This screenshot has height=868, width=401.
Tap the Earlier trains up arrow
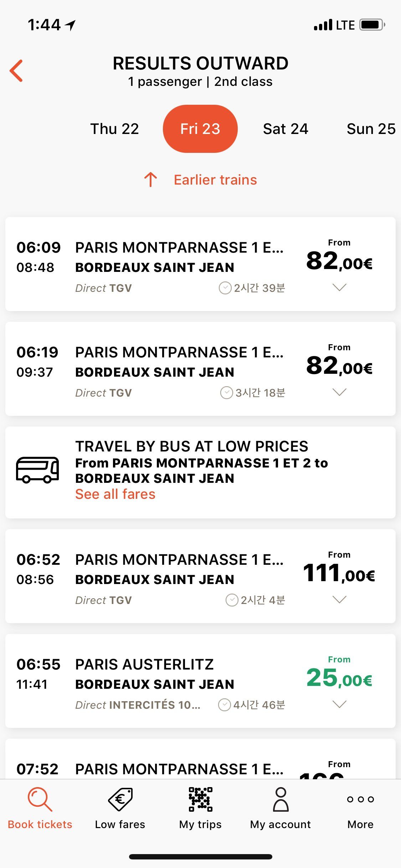pyautogui.click(x=150, y=180)
